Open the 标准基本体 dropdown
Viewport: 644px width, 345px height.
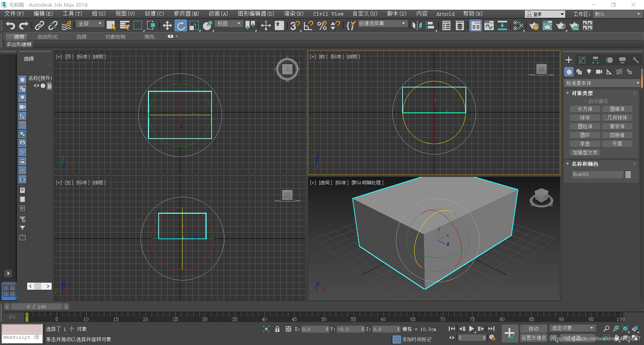pyautogui.click(x=603, y=83)
